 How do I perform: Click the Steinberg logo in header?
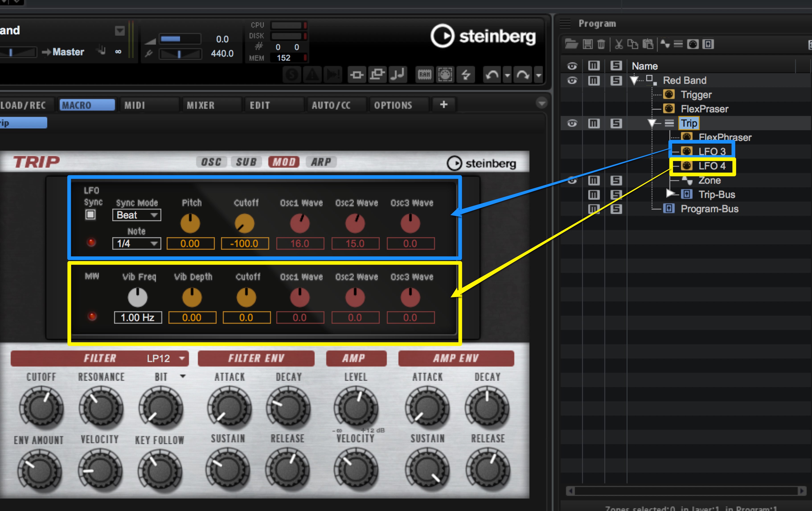(483, 36)
